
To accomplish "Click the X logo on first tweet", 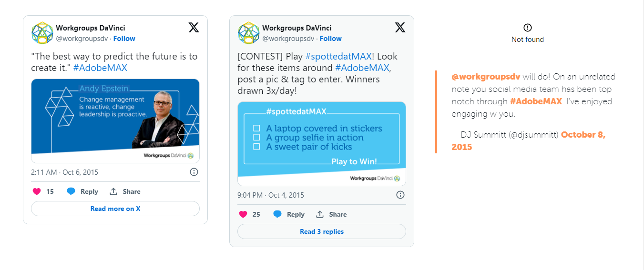I will [x=194, y=28].
